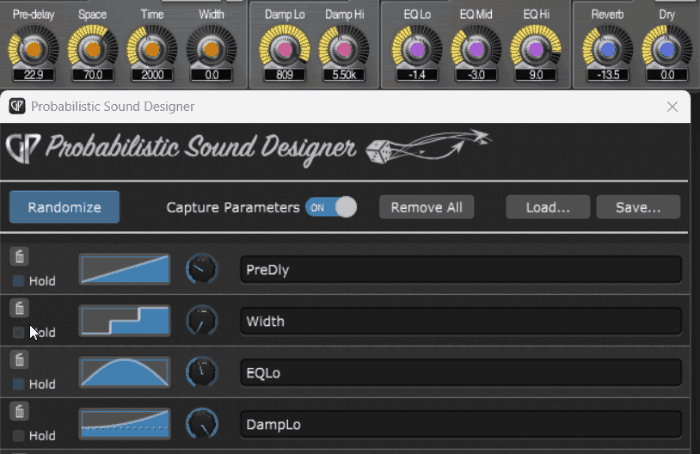Click the EQ Lo value -1.4
Image resolution: width=700 pixels, height=454 pixels.
point(417,75)
